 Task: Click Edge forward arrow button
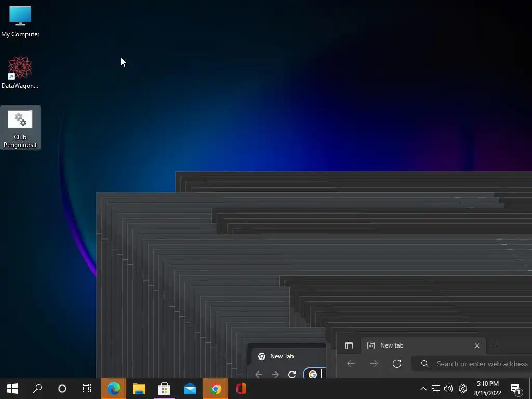[x=374, y=364]
